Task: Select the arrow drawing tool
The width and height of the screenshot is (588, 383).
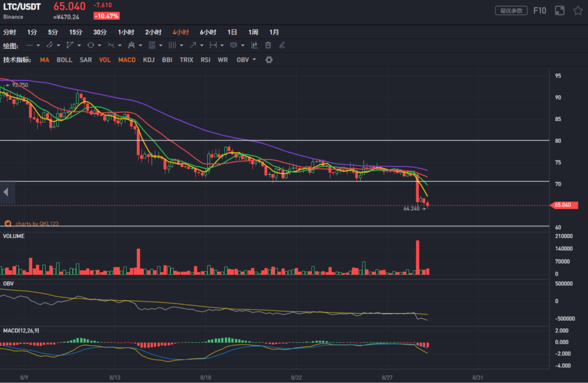Action: point(193,45)
